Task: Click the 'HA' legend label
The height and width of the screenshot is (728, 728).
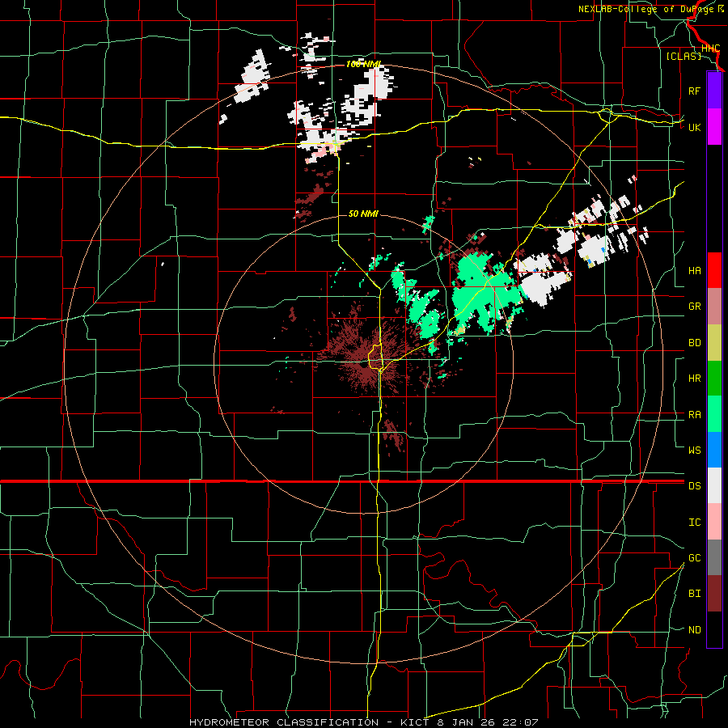Action: tap(694, 271)
